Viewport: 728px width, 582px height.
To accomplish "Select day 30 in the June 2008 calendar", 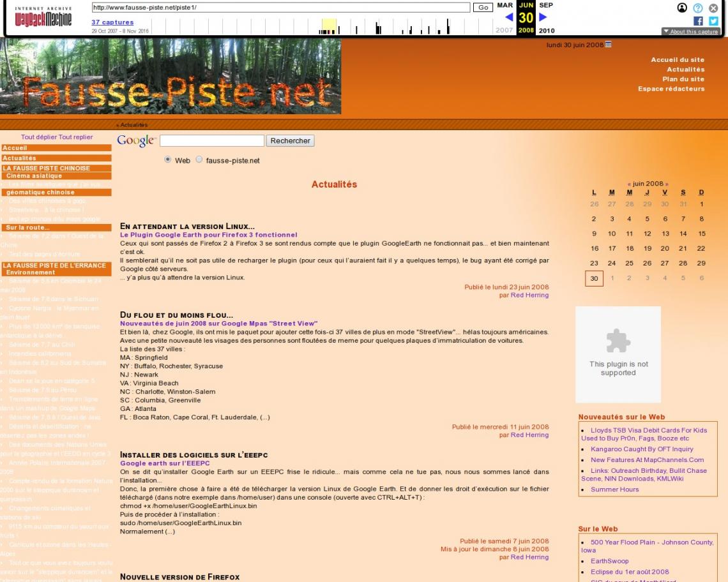I will pos(595,278).
